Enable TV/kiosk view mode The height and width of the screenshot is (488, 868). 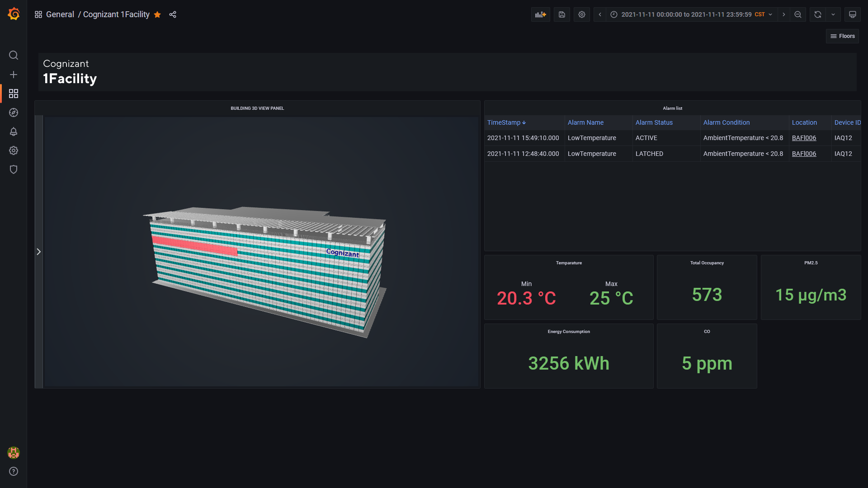click(853, 14)
